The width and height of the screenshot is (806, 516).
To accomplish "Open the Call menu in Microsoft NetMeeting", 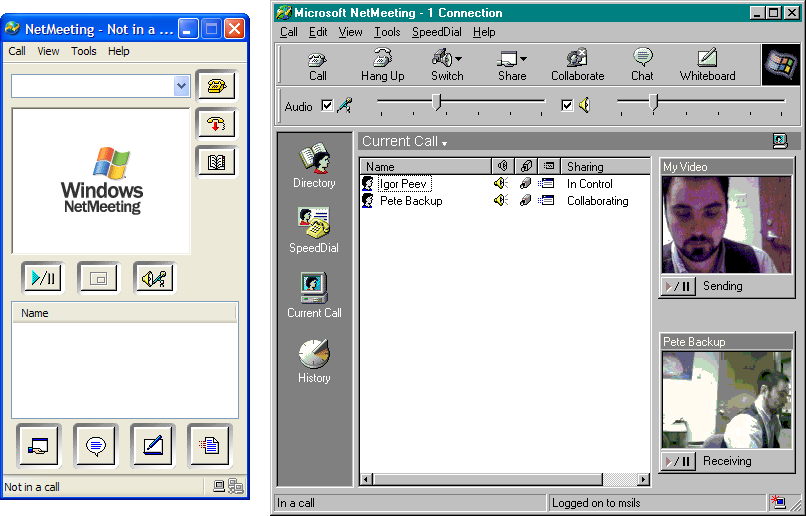I will click(x=289, y=32).
